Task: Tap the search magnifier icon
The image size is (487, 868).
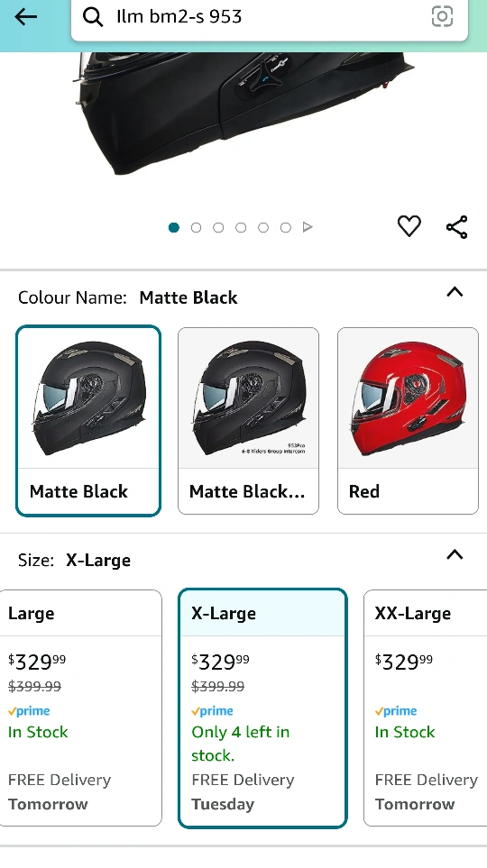Action: pyautogui.click(x=93, y=17)
